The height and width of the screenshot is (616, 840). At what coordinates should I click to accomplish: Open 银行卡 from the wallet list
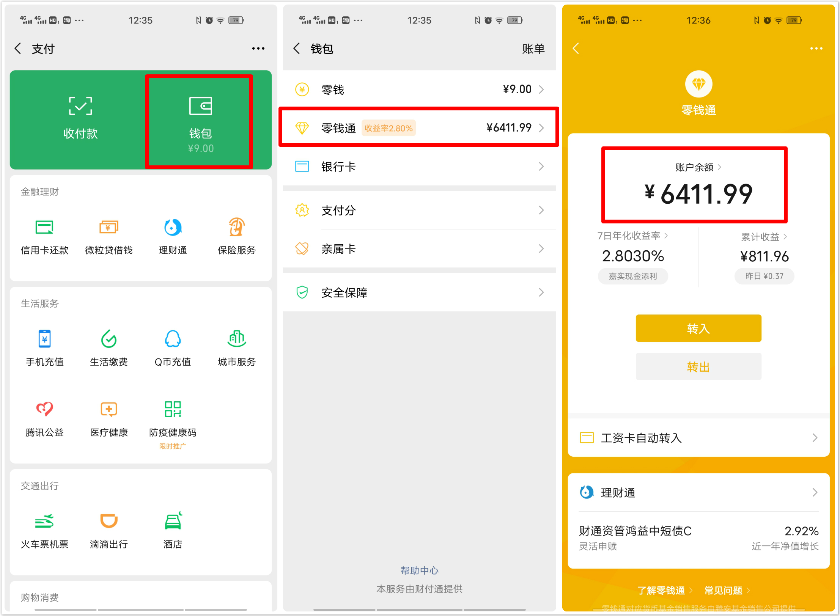click(x=419, y=167)
